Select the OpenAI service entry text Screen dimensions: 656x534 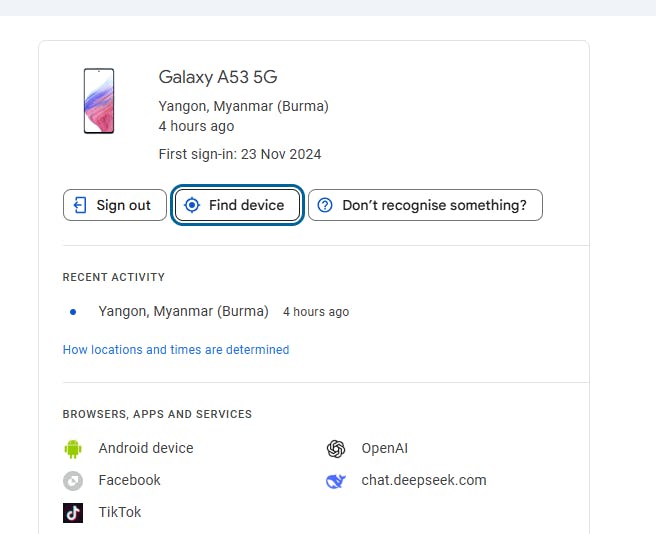[385, 448]
